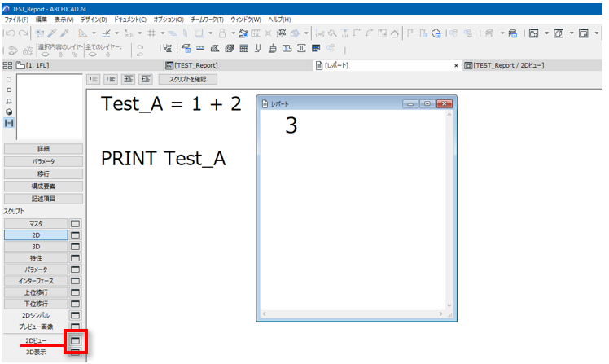This screenshot has width=609, height=364.
Task: Expand the rounded rectangle icon's dropdown arrow
Action: (x=211, y=33)
